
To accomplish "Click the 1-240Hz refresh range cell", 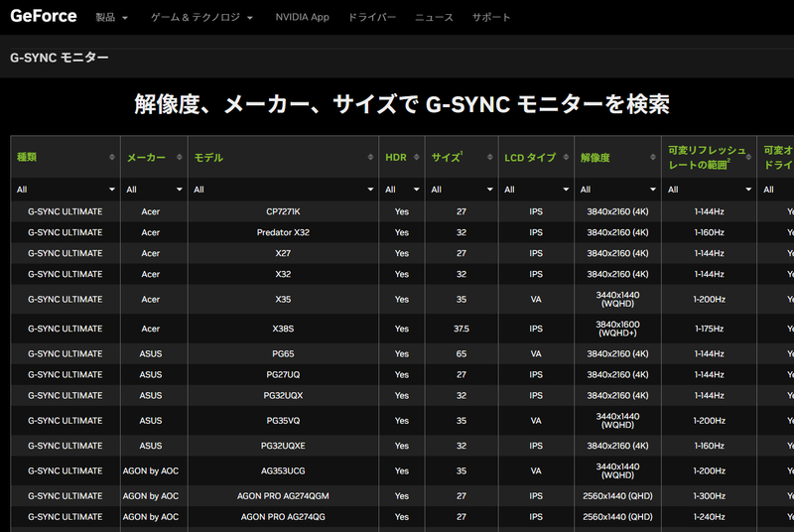I will tap(710, 517).
